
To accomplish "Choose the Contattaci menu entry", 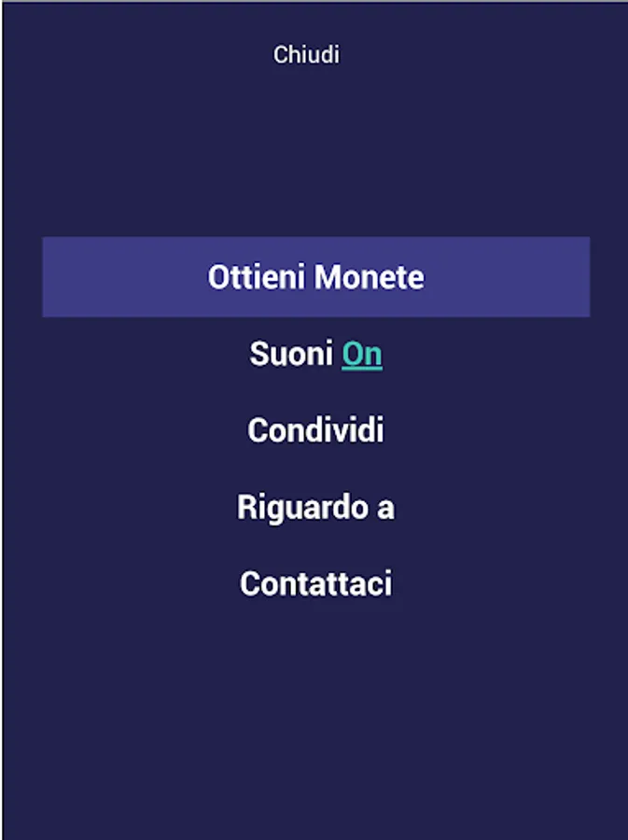I will click(315, 584).
